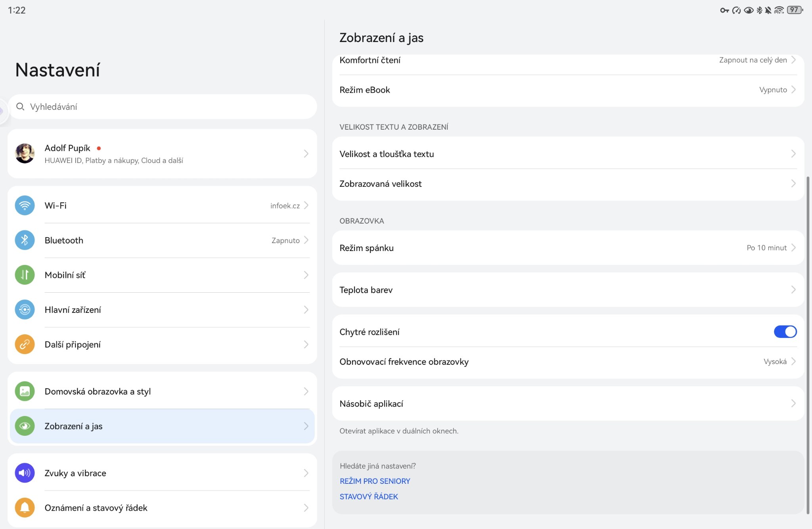Select Zobrazení a jas menu item
This screenshot has height=529, width=812.
click(162, 426)
